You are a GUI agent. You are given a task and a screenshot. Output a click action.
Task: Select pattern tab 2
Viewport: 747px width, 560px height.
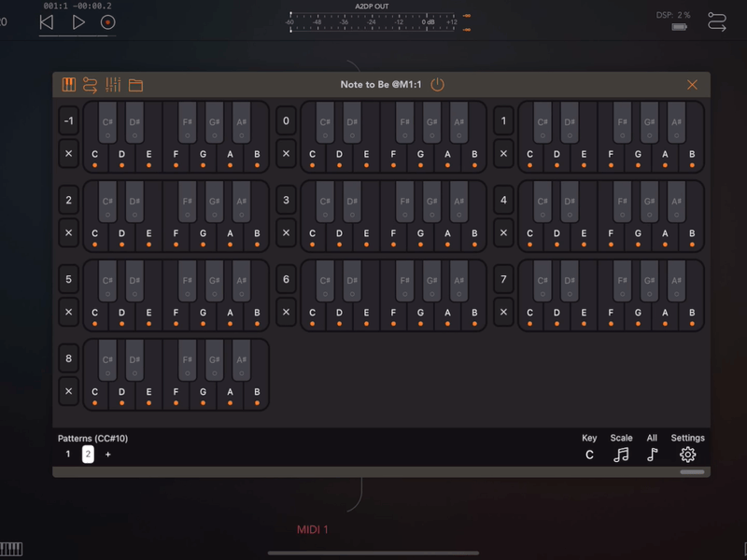(87, 455)
